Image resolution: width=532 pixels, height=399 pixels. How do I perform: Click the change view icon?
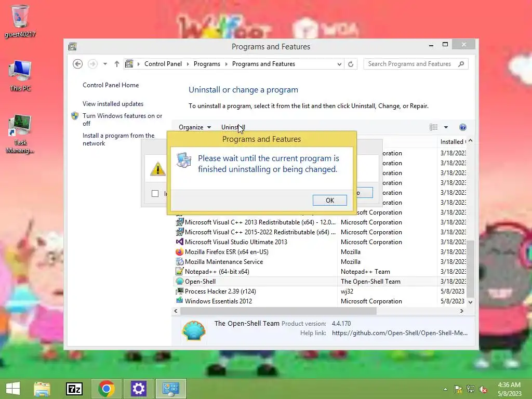(433, 127)
